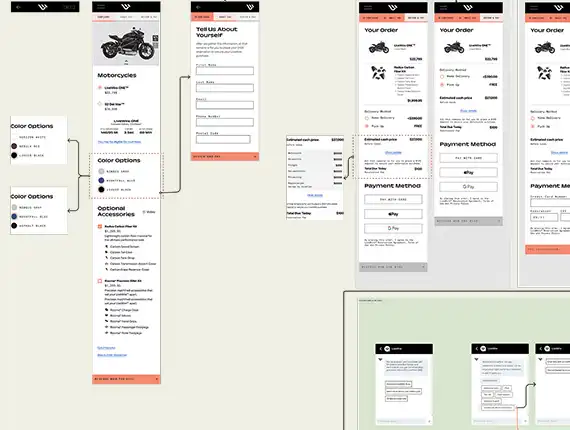570x430 pixels.
Task: Choose Home Delivery on the order screen showing Carbon Fiber Kit and Pay with Card
Action: (x=367, y=118)
